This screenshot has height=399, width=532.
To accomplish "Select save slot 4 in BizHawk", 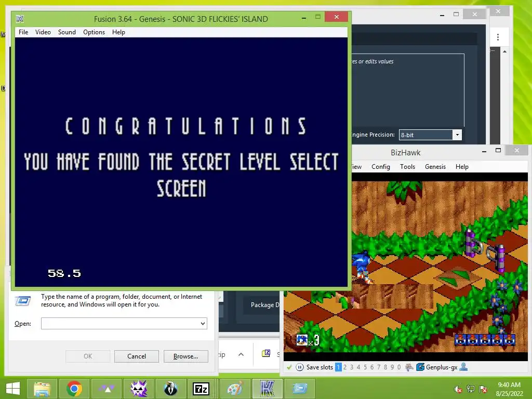I will [358, 367].
